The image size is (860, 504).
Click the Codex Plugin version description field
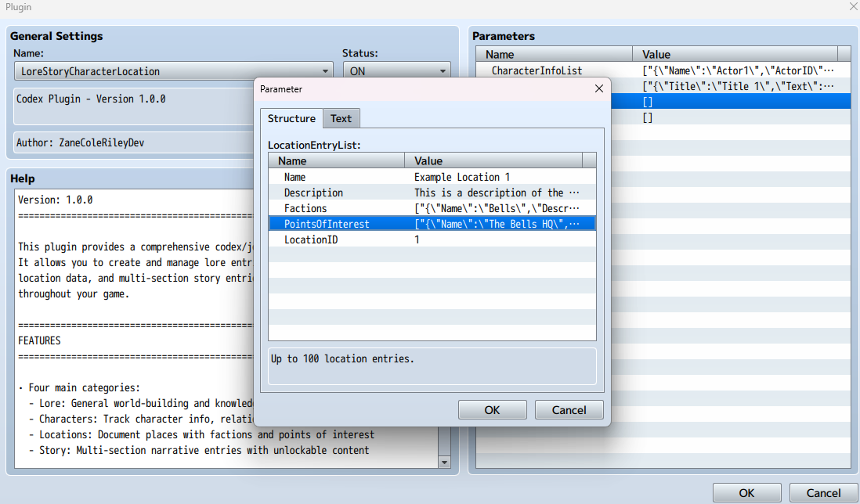coord(135,106)
